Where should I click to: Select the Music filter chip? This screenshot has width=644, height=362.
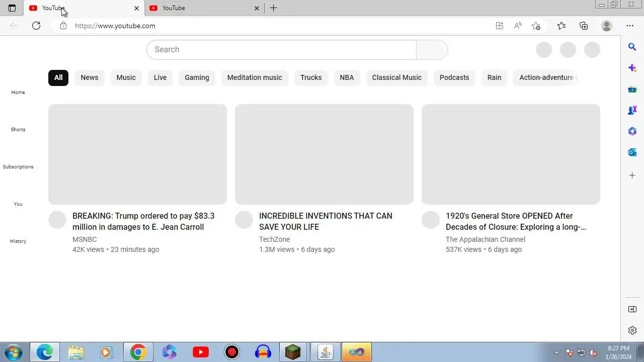click(x=126, y=77)
